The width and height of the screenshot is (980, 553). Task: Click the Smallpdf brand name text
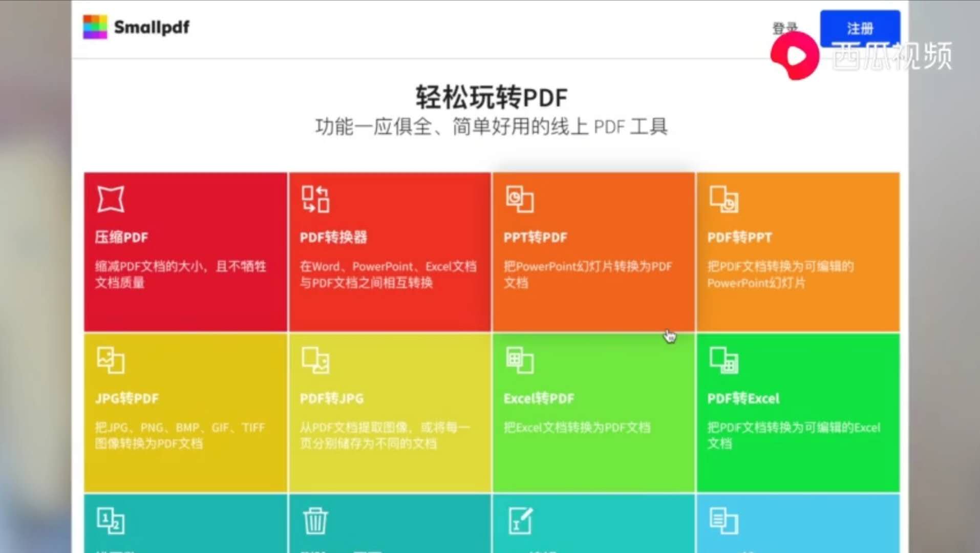click(152, 27)
